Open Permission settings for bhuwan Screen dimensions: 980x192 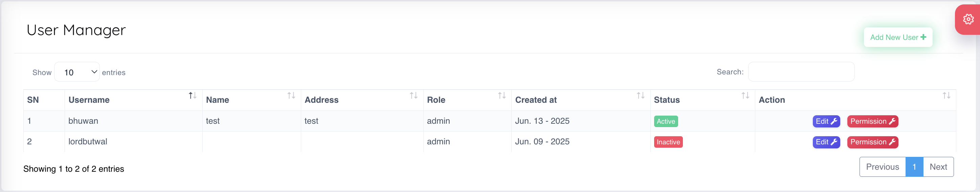[872, 121]
